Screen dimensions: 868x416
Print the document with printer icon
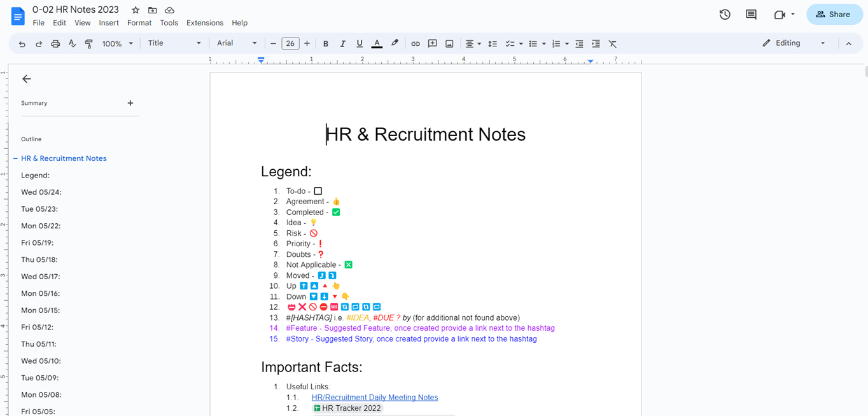coord(55,44)
